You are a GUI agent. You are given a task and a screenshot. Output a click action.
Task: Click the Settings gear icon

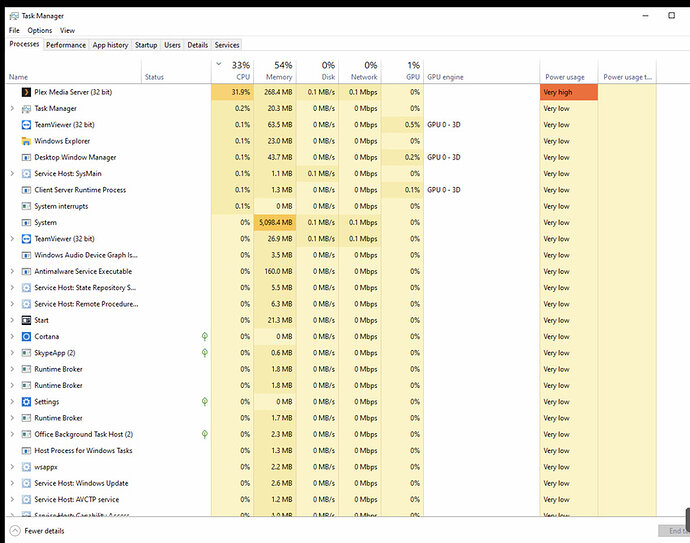(26, 401)
